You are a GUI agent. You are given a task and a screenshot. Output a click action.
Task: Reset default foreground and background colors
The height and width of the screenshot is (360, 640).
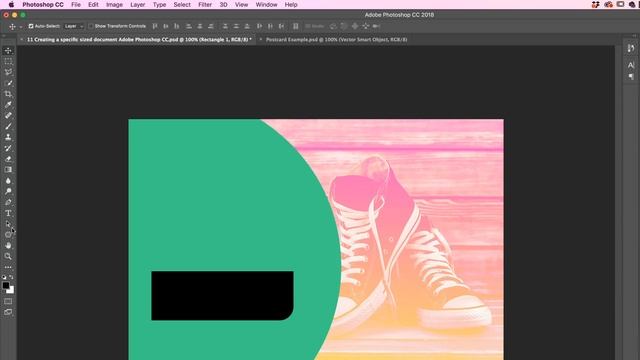click(4, 277)
